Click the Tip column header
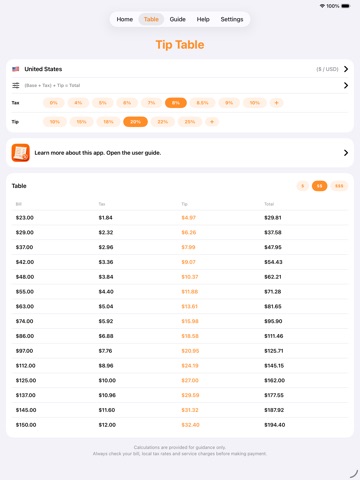 (184, 204)
